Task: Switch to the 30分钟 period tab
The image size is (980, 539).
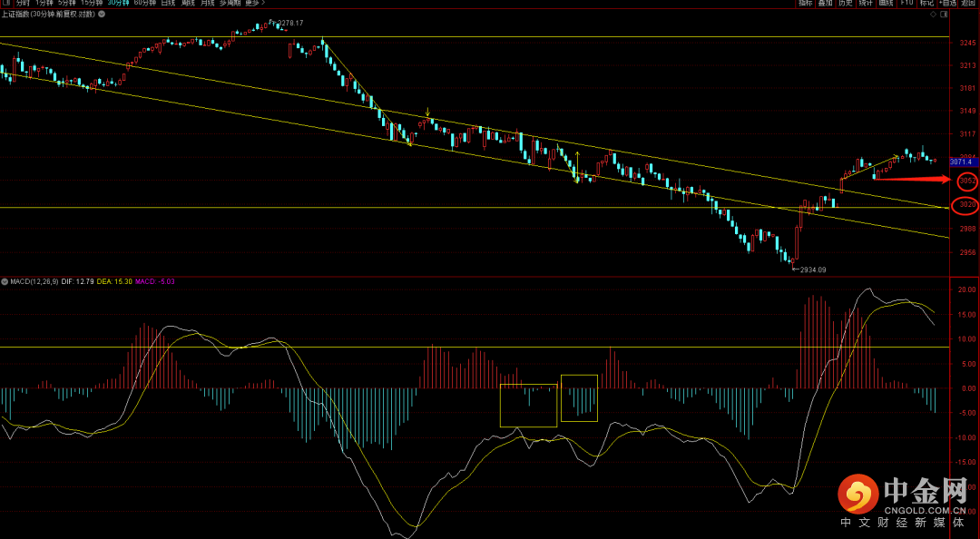Action: click(118, 4)
